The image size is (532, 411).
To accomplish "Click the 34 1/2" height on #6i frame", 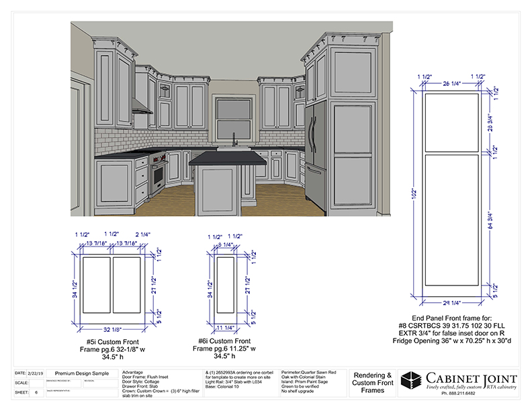I will [210, 289].
